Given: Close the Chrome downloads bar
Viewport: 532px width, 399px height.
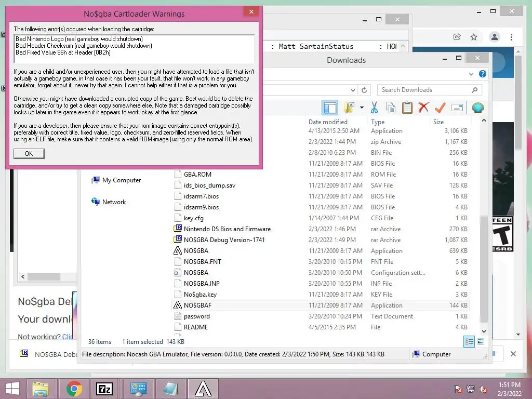Looking at the screenshot, I should 513,354.
